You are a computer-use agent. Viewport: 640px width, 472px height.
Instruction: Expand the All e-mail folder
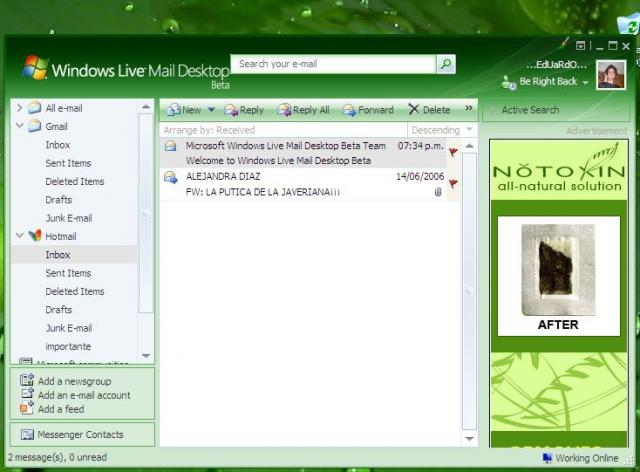coord(19,108)
